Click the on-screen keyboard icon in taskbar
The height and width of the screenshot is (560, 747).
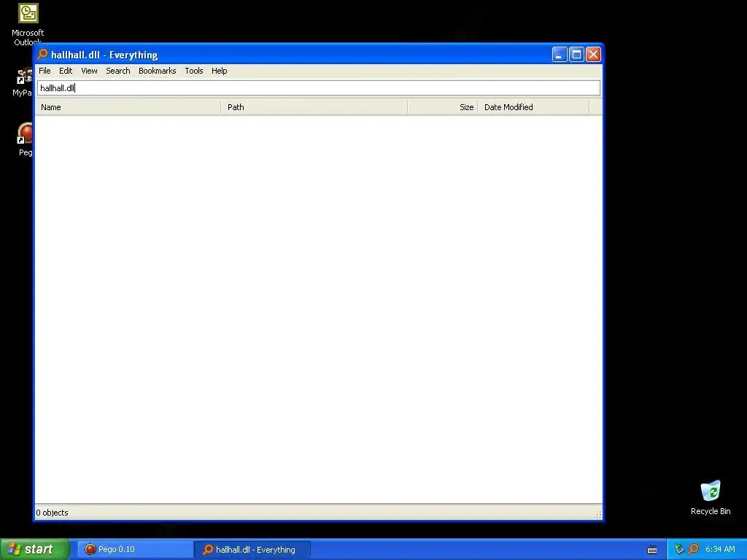tap(652, 550)
